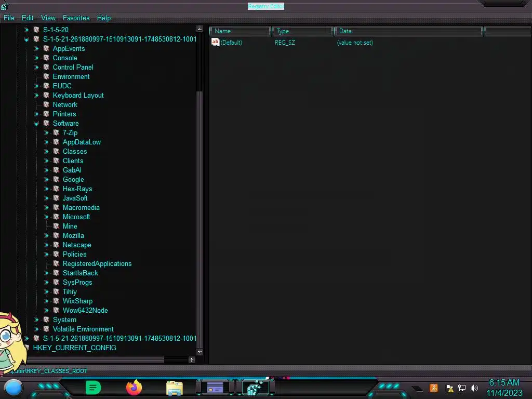532x399 pixels.
Task: Click the tree scrollbar down arrow
Action: (x=200, y=352)
